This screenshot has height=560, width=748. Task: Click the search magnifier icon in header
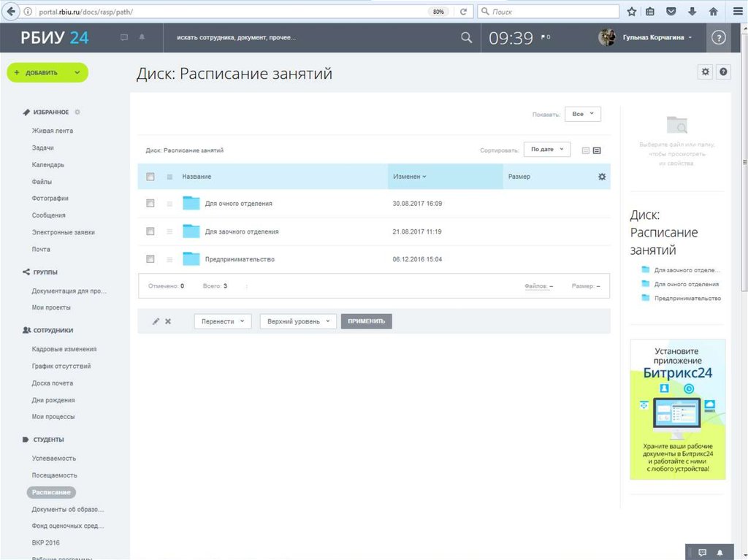pyautogui.click(x=467, y=38)
